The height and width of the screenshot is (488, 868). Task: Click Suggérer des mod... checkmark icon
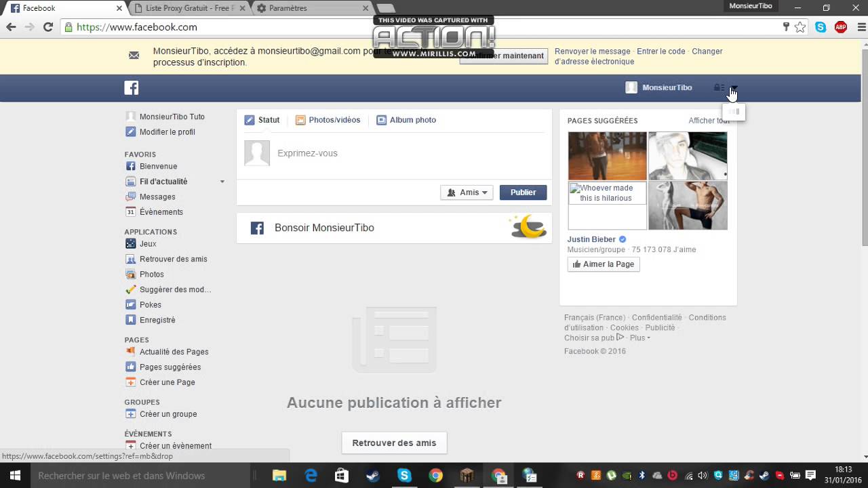click(131, 289)
